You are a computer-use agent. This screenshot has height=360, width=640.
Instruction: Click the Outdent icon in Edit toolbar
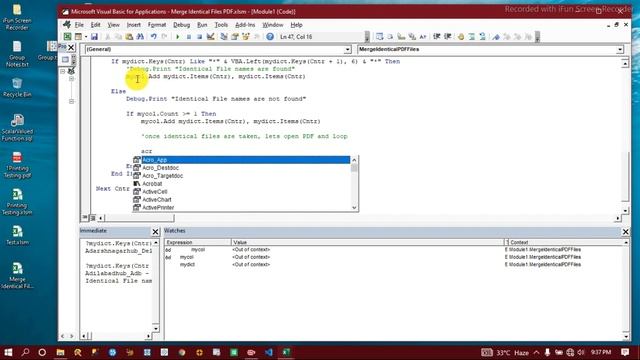[x=448, y=37]
